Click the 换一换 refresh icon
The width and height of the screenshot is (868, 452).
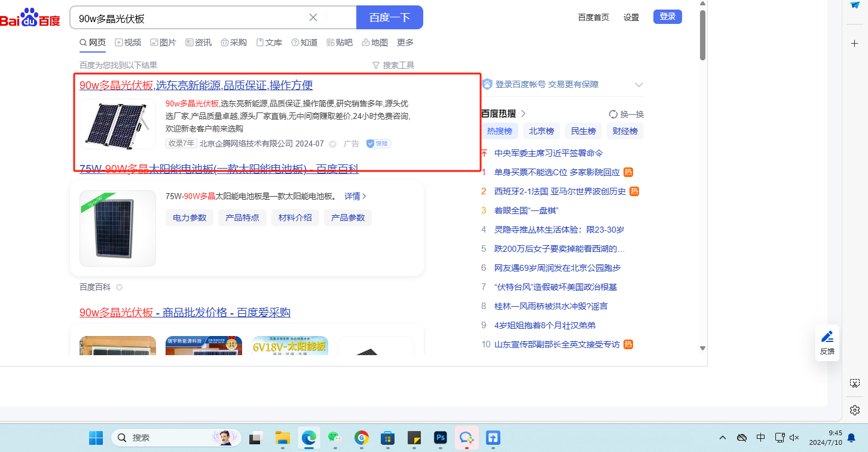(613, 114)
